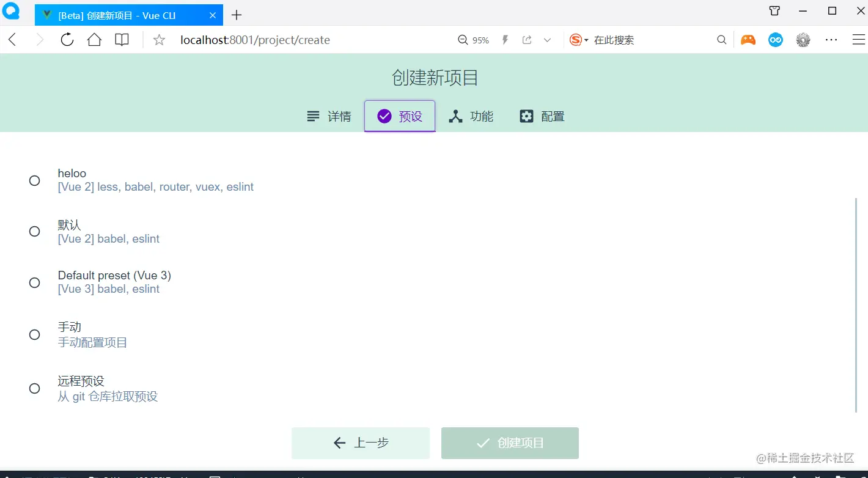Open the three-dots more extensions menu
This screenshot has width=868, height=478.
point(831,40)
